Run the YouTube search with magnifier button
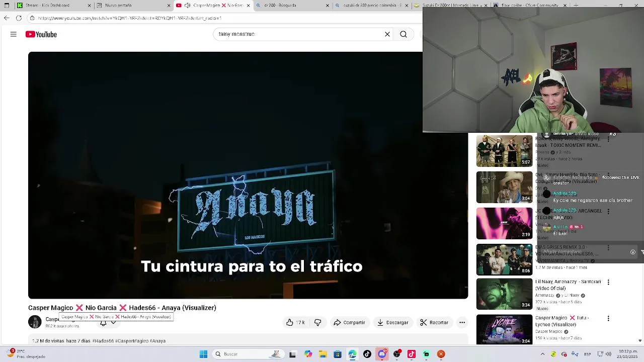 [x=404, y=34]
